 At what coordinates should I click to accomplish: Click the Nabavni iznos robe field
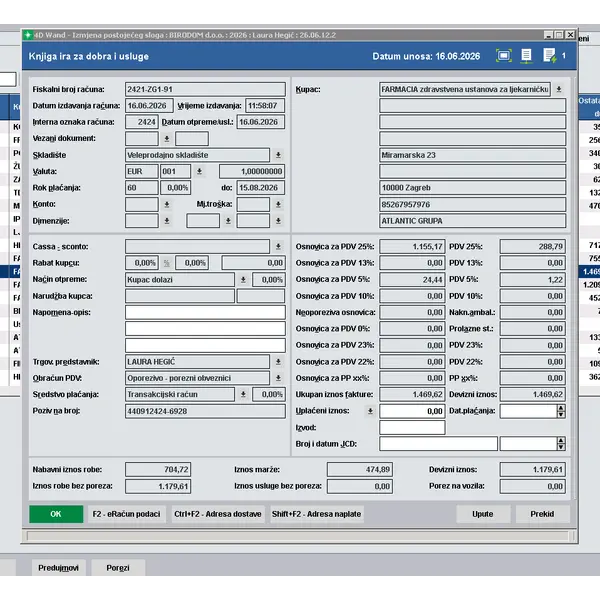[x=158, y=470]
